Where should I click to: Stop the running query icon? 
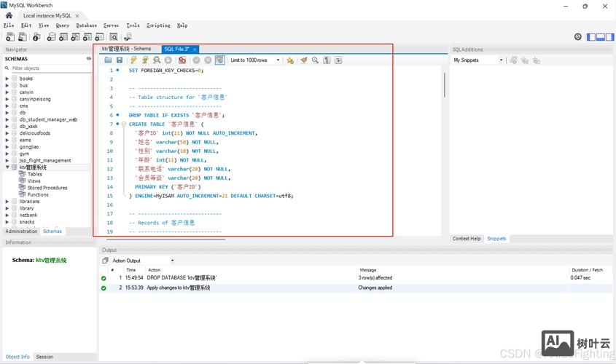tap(168, 60)
